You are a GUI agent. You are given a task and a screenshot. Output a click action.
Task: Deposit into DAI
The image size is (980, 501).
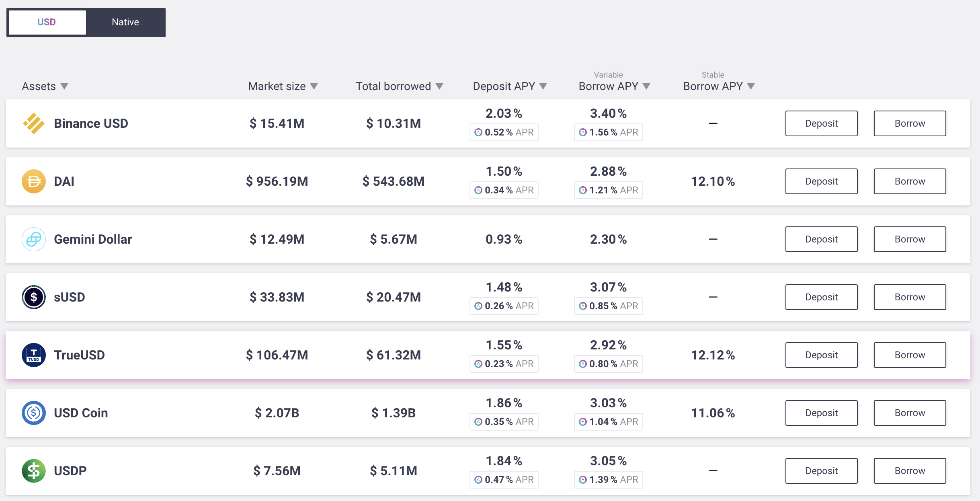(x=821, y=181)
